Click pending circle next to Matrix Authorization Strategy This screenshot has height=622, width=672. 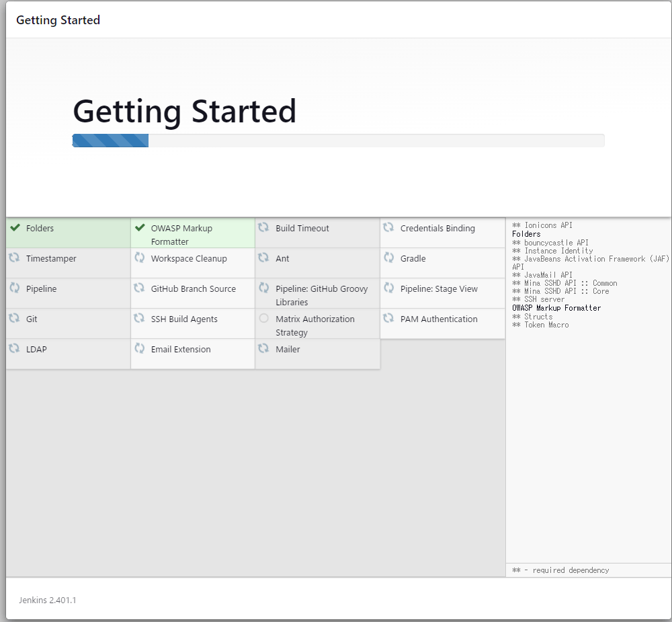click(263, 318)
